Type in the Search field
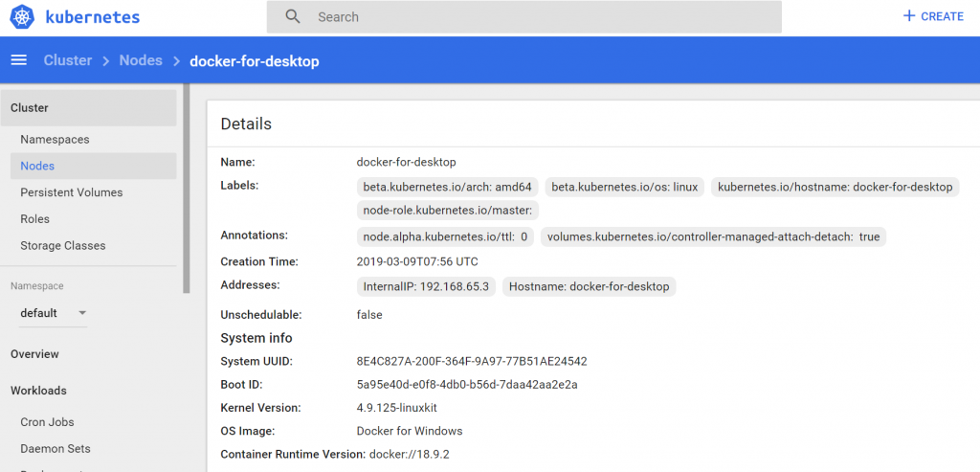This screenshot has width=980, height=472. tap(536, 17)
